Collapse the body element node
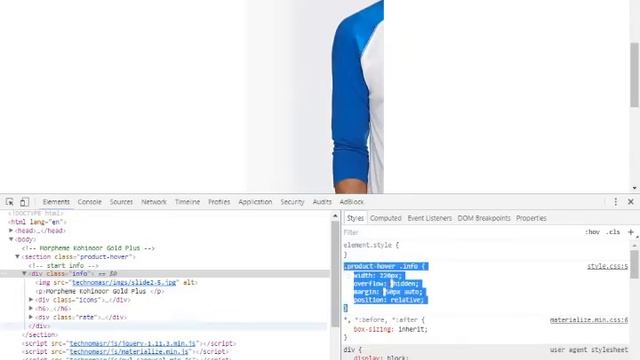This screenshot has height=360, width=640. (11, 239)
